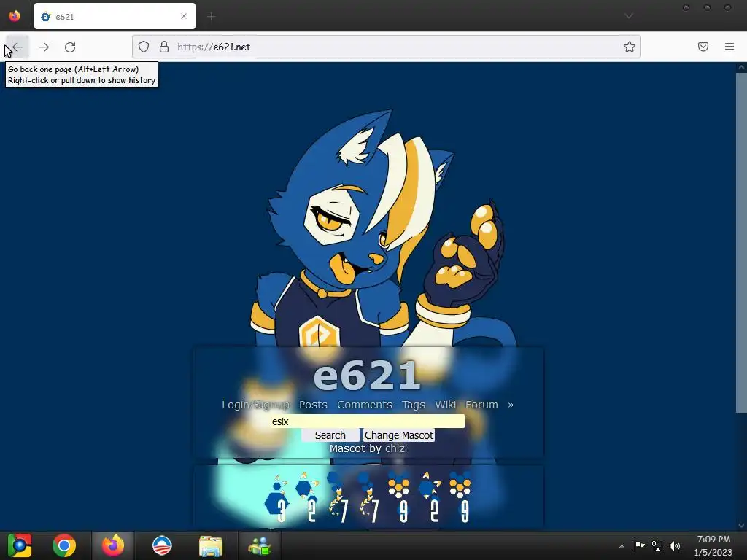The height and width of the screenshot is (560, 747).
Task: Open the Comments link
Action: tap(365, 405)
